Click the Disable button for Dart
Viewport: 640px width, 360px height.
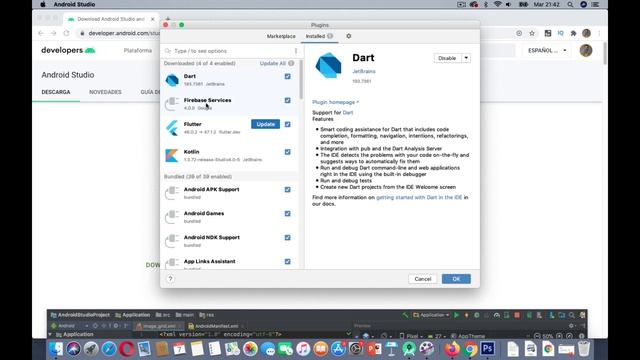[447, 58]
